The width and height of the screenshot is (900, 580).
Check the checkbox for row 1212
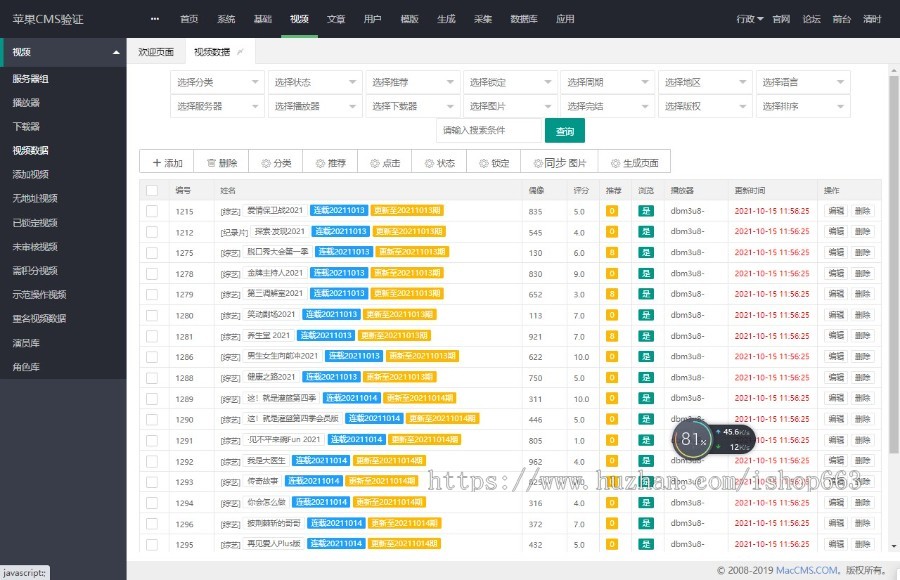pos(152,232)
